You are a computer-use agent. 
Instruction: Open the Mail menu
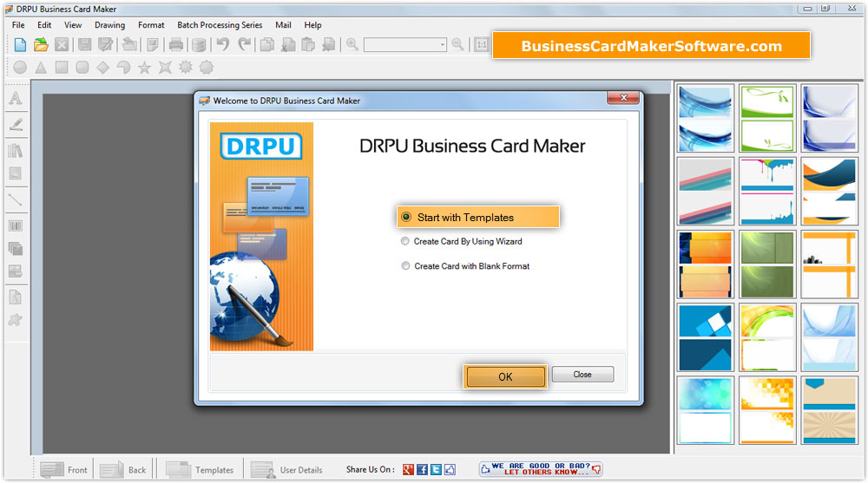pyautogui.click(x=283, y=25)
